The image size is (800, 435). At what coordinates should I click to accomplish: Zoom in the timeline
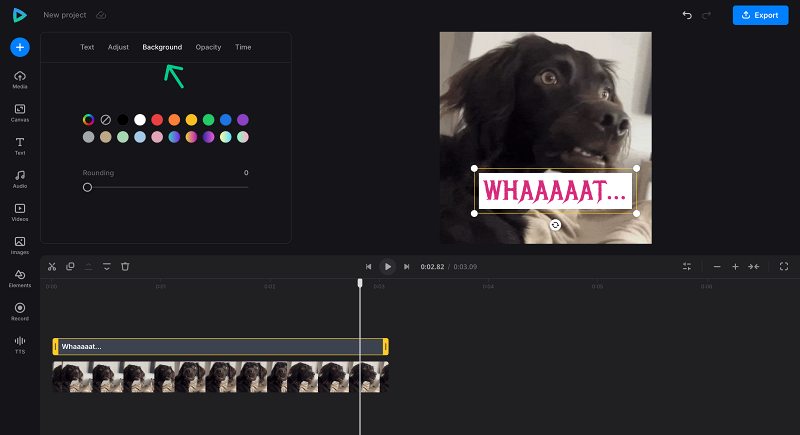pos(735,267)
